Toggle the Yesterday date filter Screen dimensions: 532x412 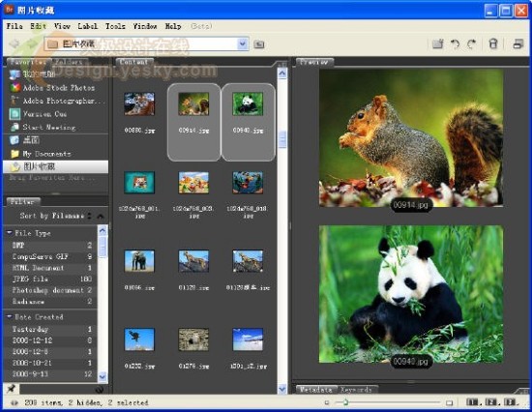pyautogui.click(x=50, y=329)
